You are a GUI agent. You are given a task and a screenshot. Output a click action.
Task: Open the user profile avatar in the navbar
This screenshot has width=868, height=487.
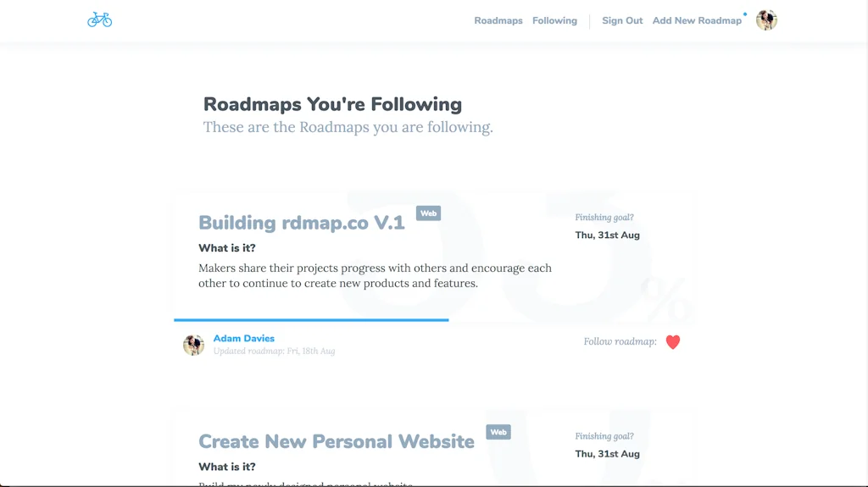point(766,20)
